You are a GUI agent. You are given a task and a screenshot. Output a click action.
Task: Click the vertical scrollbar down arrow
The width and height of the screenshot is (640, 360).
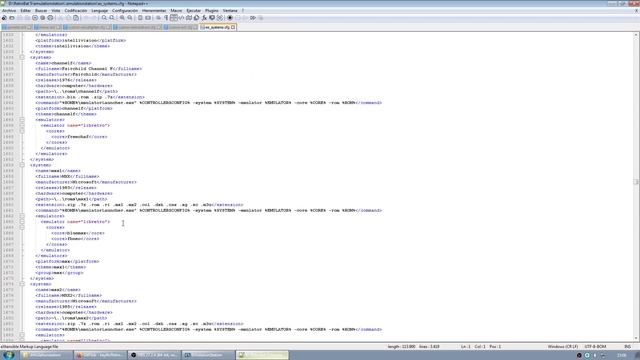tap(636, 339)
